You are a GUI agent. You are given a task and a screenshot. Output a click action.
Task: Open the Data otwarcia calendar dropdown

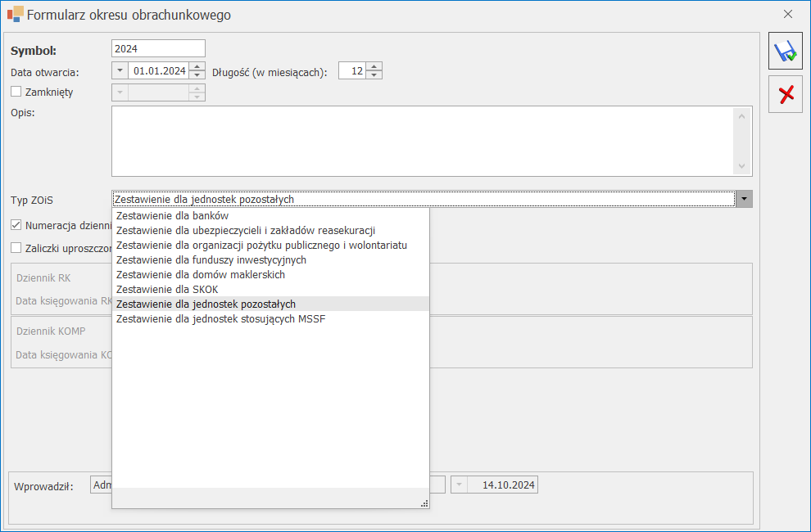pos(120,71)
